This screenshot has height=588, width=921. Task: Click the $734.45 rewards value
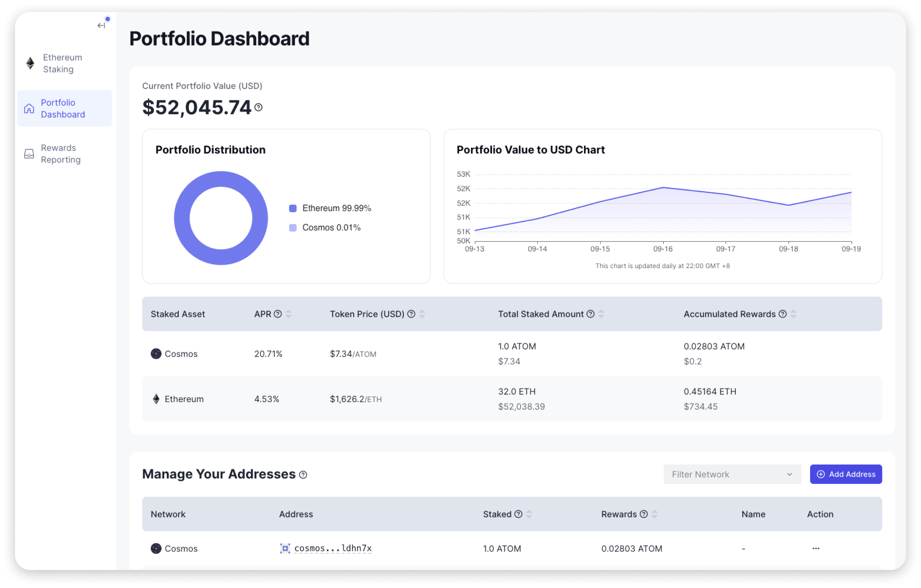click(x=701, y=407)
